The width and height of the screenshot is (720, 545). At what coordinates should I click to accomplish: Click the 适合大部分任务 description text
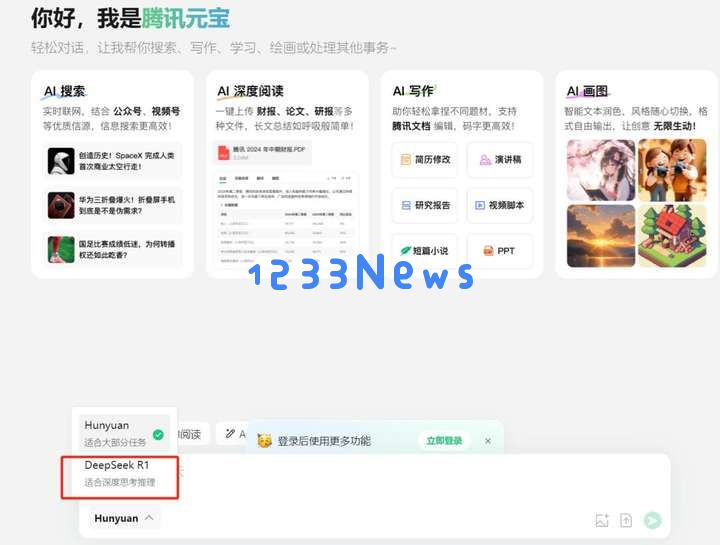[x=115, y=443]
